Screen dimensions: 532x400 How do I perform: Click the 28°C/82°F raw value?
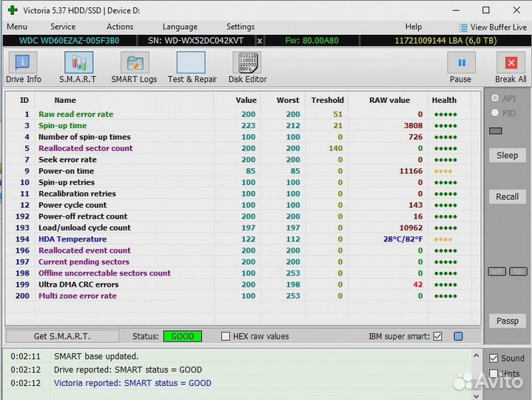tap(403, 239)
